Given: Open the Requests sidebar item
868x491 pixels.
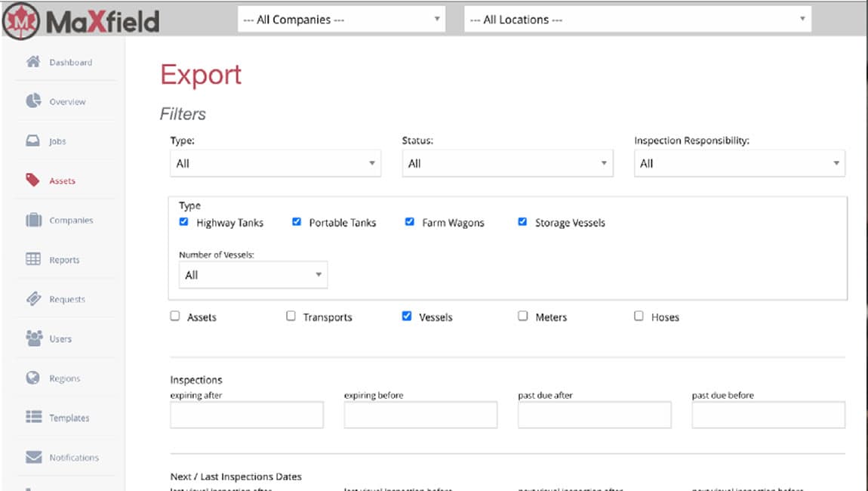Looking at the screenshot, I should 66,299.
